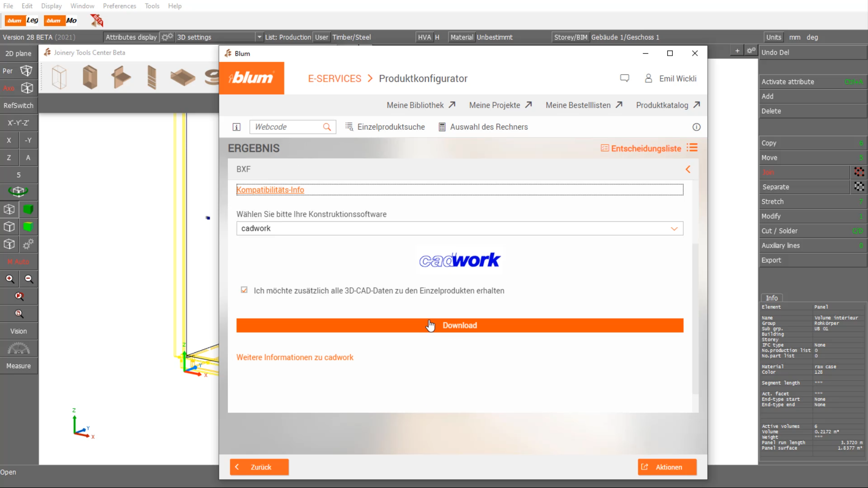Viewport: 868px width, 488px height.
Task: Click the info circle icon beside Auswahl des Rechners
Action: tap(696, 127)
